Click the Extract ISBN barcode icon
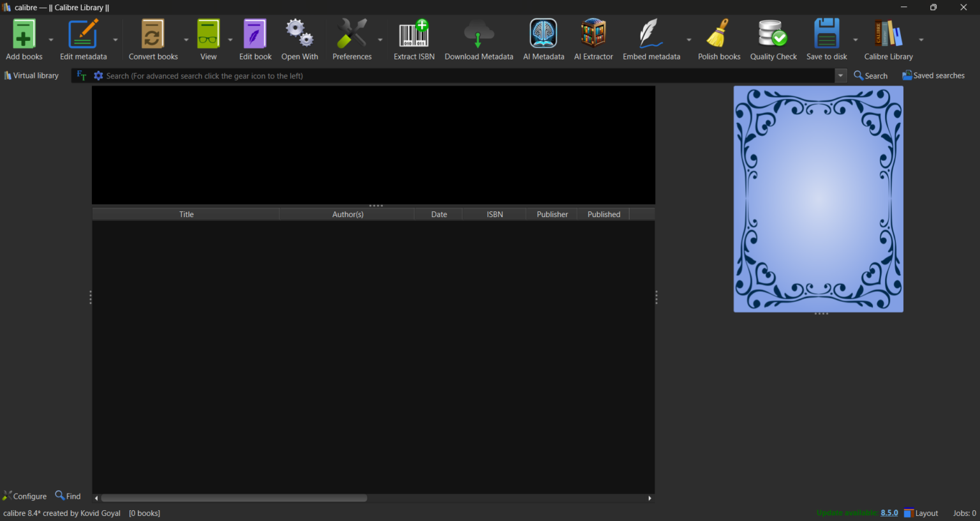The image size is (980, 521). pyautogui.click(x=413, y=34)
